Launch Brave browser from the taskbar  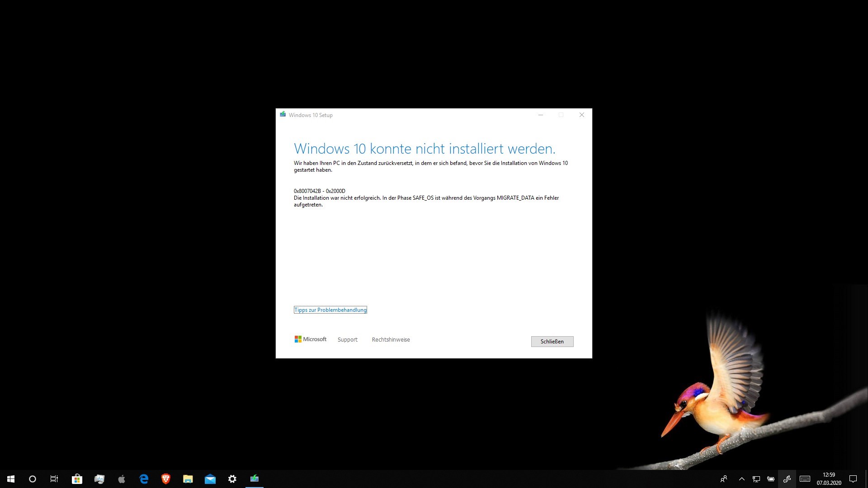166,479
